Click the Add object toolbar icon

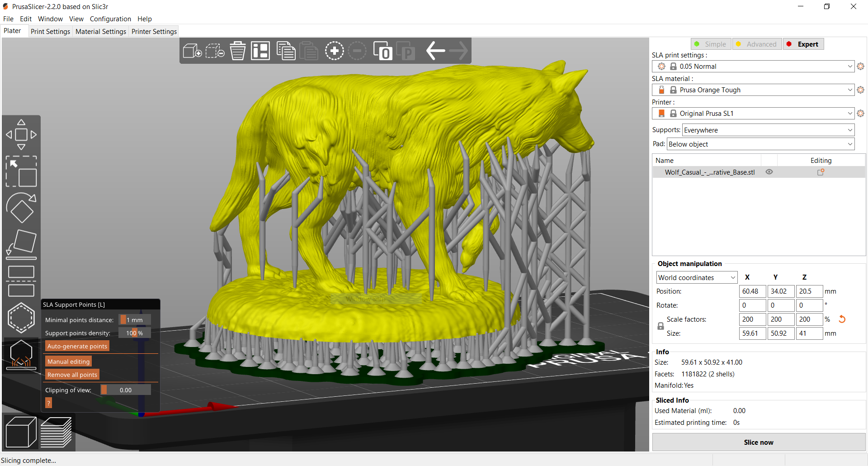(192, 51)
